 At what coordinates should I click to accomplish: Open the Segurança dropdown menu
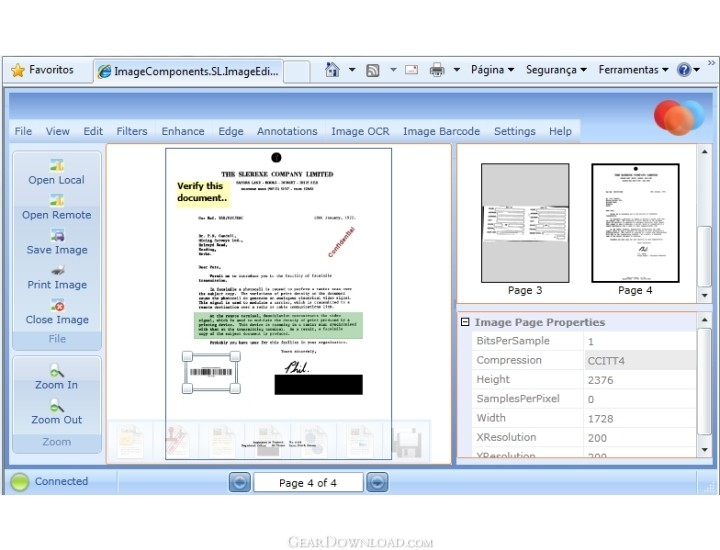tap(556, 70)
